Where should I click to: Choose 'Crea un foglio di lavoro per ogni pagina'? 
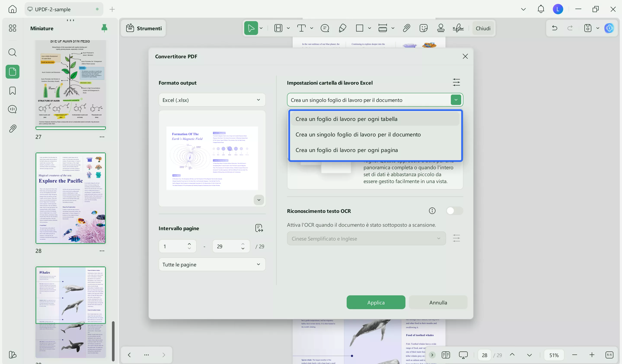tap(346, 150)
